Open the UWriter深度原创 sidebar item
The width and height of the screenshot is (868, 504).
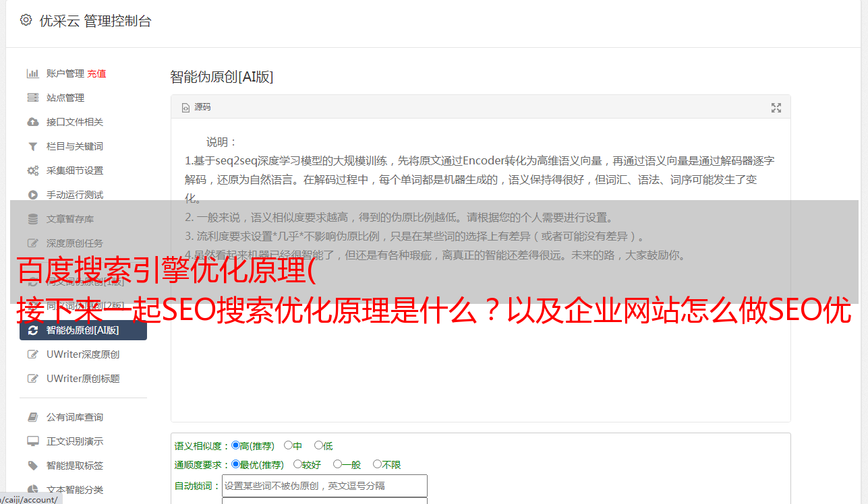click(83, 354)
